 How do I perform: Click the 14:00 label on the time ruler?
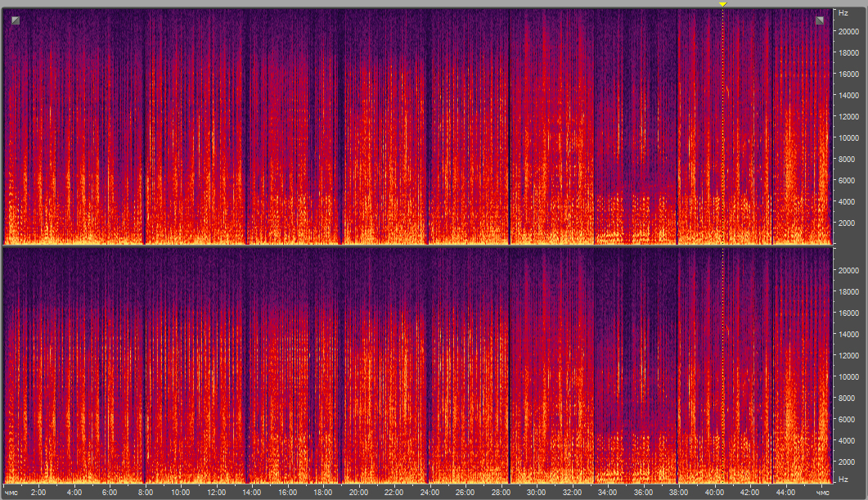click(252, 493)
